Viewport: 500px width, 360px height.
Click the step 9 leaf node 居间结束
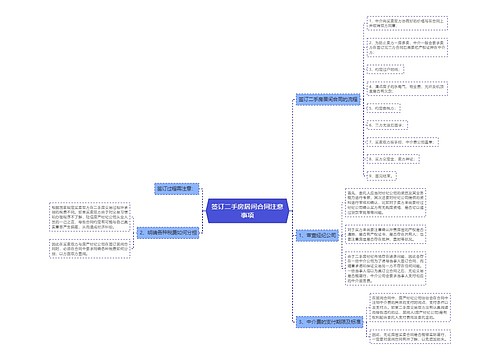coord(382,176)
